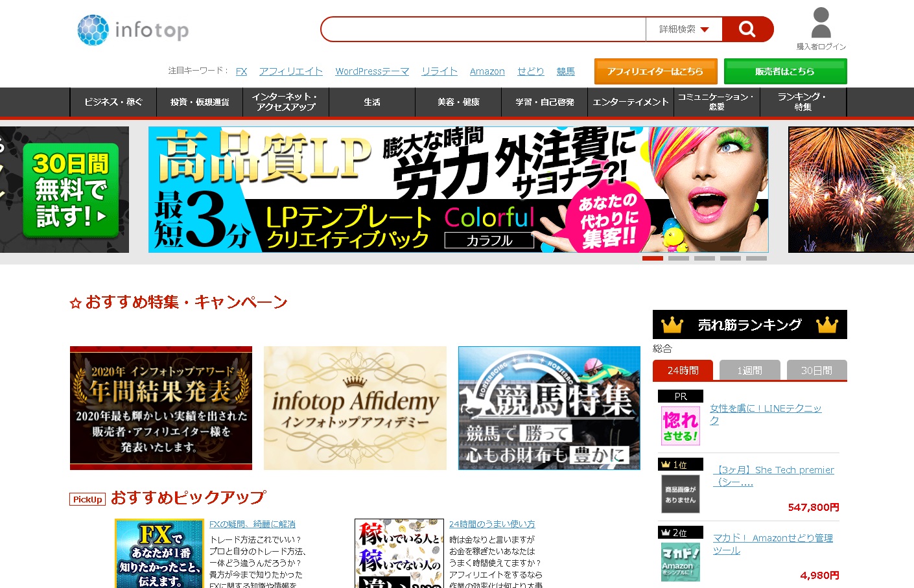Click the 売れ筋ランキング header
Screen dimensions: 914x588
(x=750, y=324)
